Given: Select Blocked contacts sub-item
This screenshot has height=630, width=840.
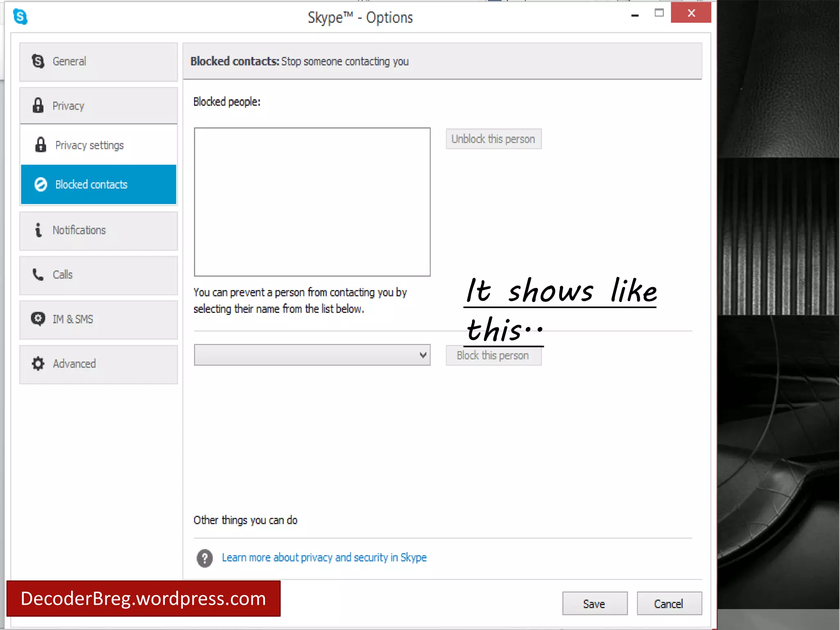Looking at the screenshot, I should (98, 184).
